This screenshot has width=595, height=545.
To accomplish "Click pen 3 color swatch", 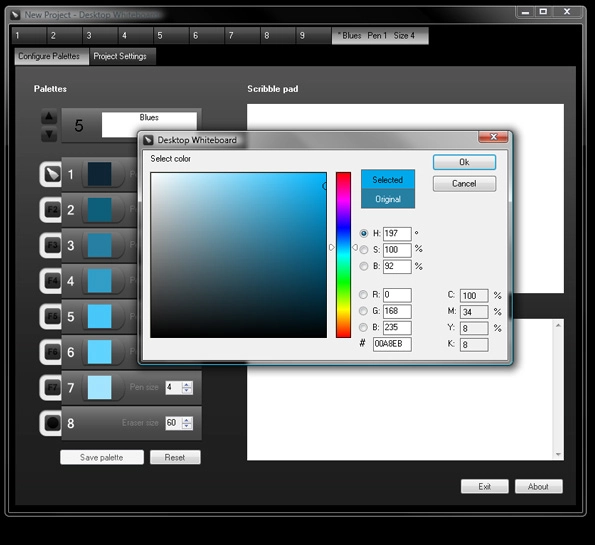I will pos(99,245).
